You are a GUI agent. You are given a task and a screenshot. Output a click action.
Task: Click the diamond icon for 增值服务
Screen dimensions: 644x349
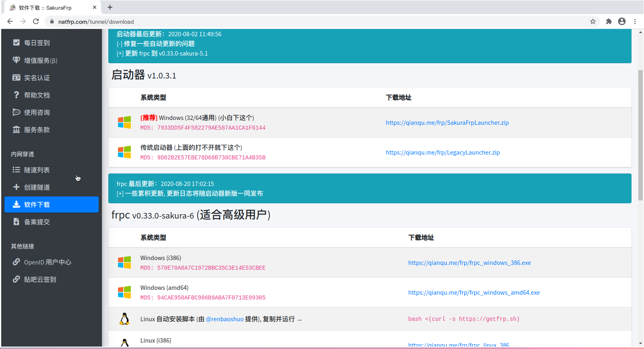[x=16, y=60]
